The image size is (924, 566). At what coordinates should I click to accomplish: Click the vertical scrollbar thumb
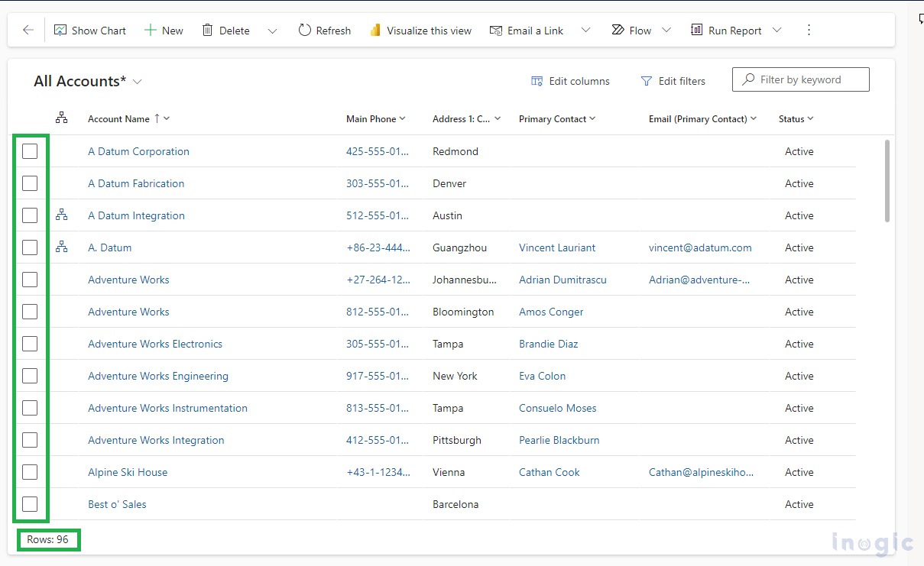pyautogui.click(x=887, y=181)
